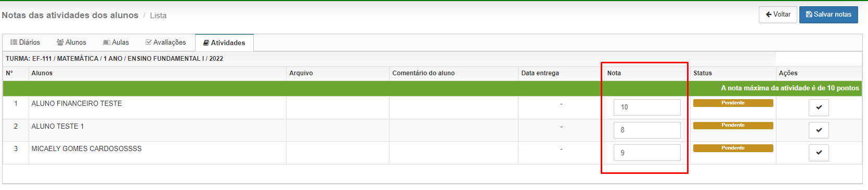Open the Aulas tab
Image resolution: width=868 pixels, height=190 pixels.
pyautogui.click(x=116, y=43)
